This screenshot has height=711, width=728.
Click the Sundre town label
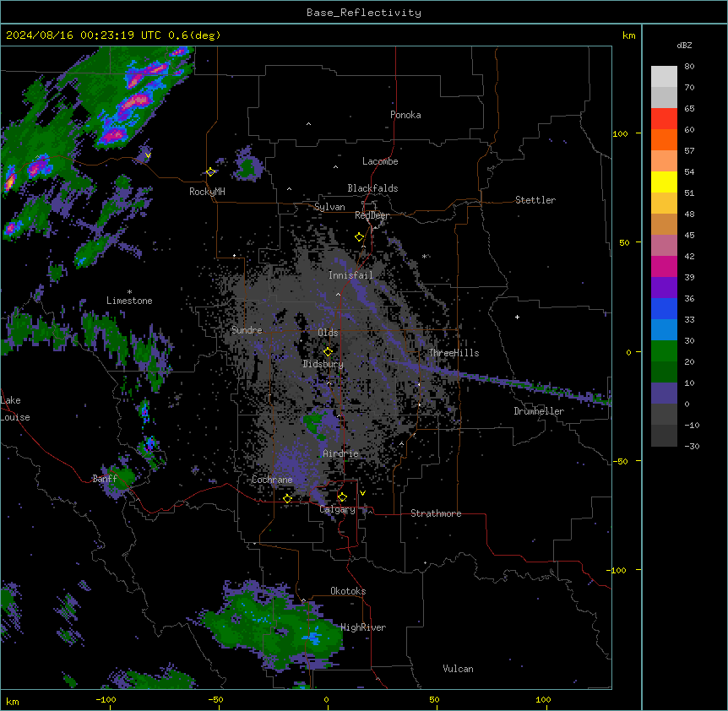247,330
